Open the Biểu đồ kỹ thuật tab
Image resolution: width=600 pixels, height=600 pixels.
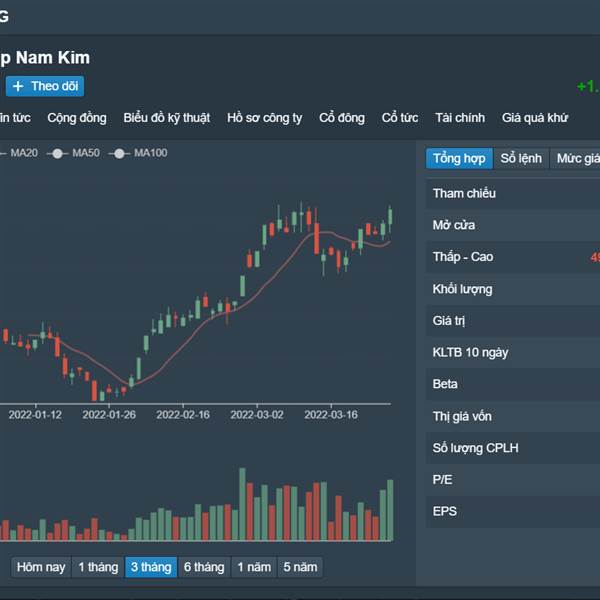pyautogui.click(x=166, y=118)
